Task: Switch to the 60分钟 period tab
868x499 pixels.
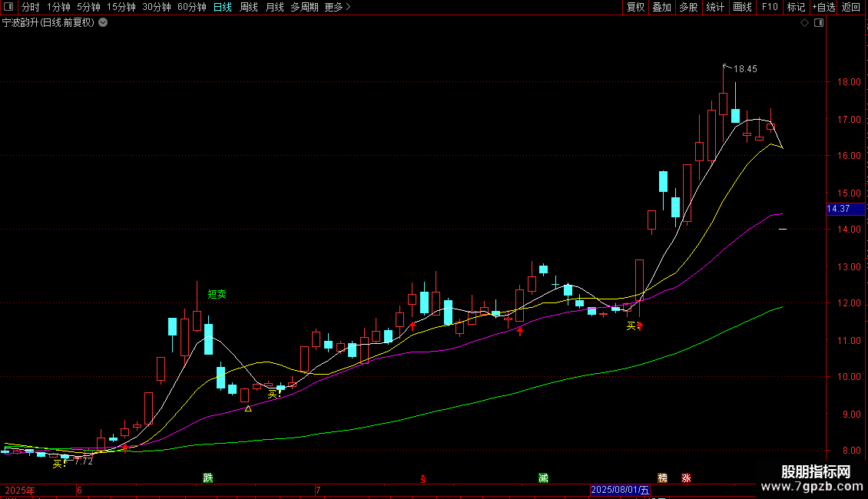Action: pyautogui.click(x=191, y=7)
